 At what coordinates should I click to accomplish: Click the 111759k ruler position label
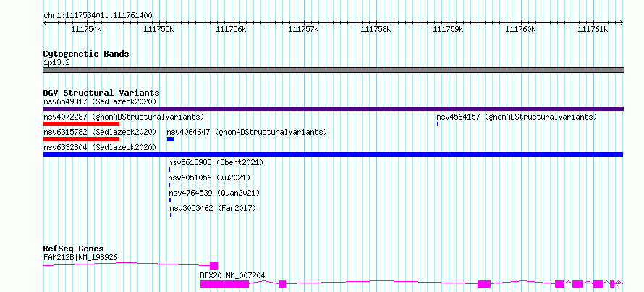[448, 29]
